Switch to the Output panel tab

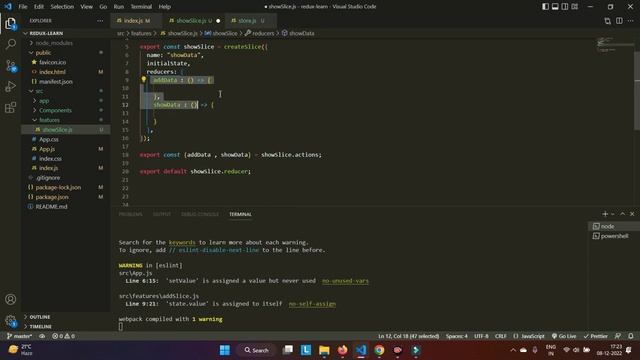tap(162, 214)
